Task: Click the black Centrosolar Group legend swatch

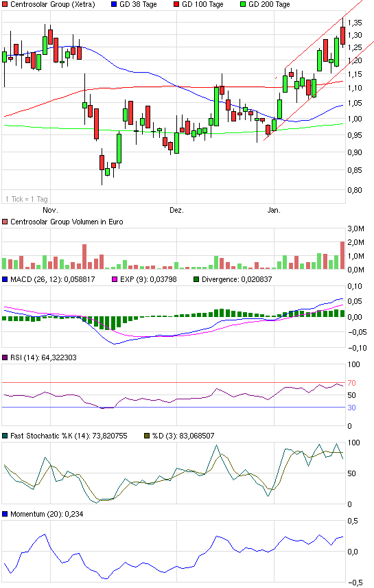Action: coord(5,5)
